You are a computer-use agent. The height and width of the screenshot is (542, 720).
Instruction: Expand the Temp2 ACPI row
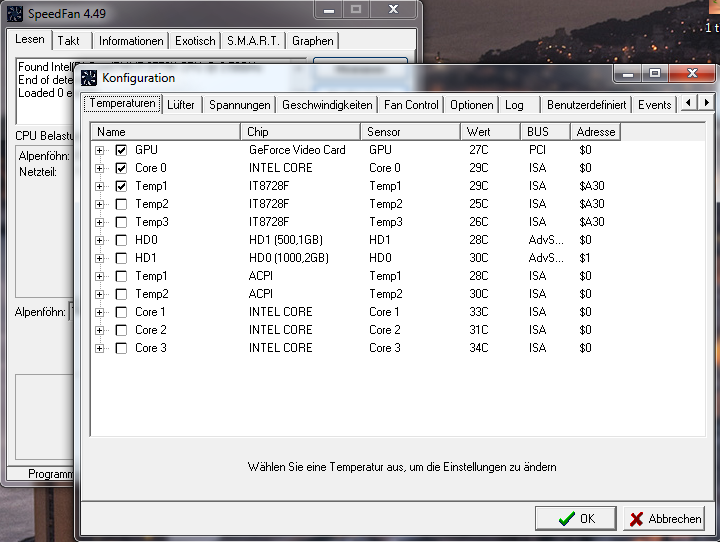[x=99, y=294]
